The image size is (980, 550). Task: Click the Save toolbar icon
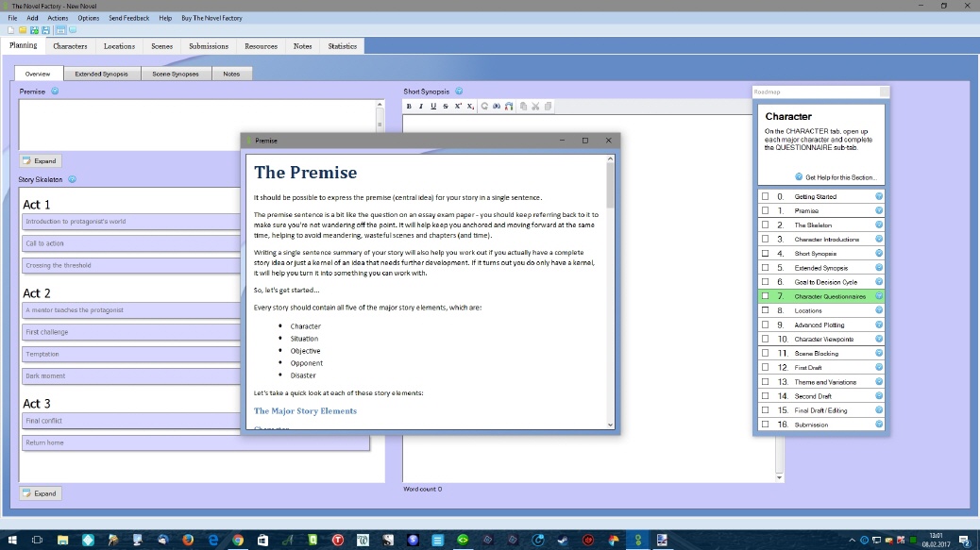click(45, 30)
